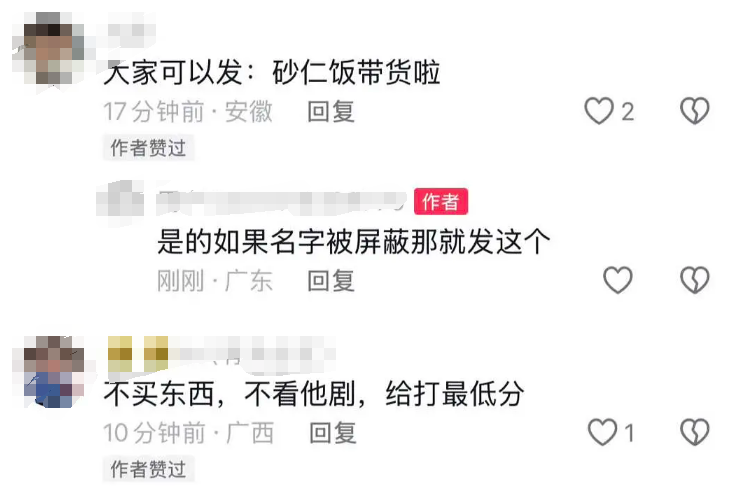This screenshot has width=729, height=501.
Task: Reply to the comment posted 10分钟前 from 广西
Action: pos(333,433)
